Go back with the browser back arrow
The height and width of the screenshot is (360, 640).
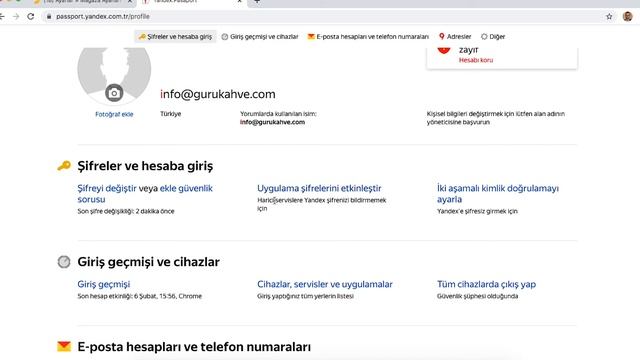(2, 16)
